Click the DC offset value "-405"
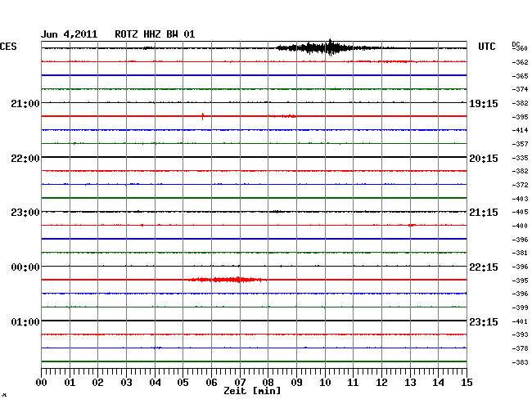 [520, 212]
